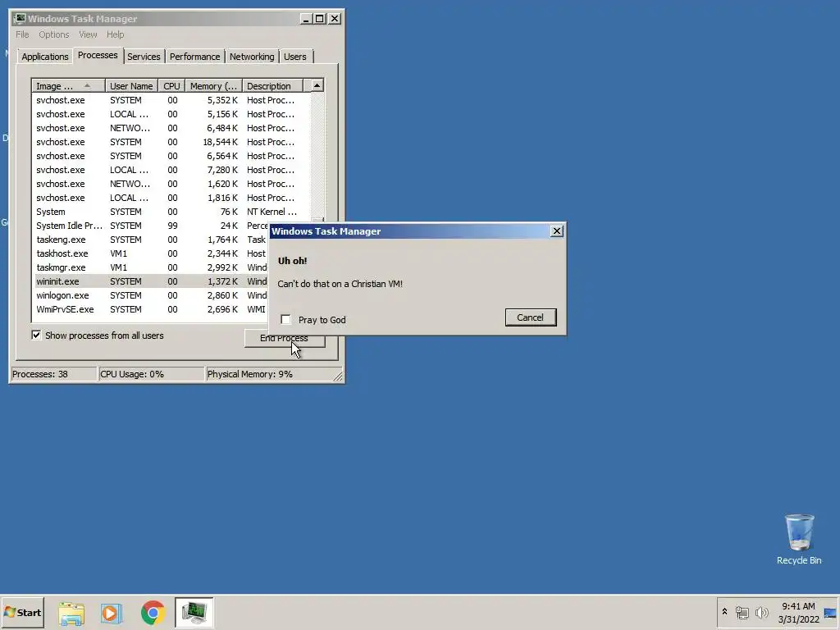Open Google Chrome from the taskbar
The width and height of the screenshot is (840, 630).
[153, 613]
